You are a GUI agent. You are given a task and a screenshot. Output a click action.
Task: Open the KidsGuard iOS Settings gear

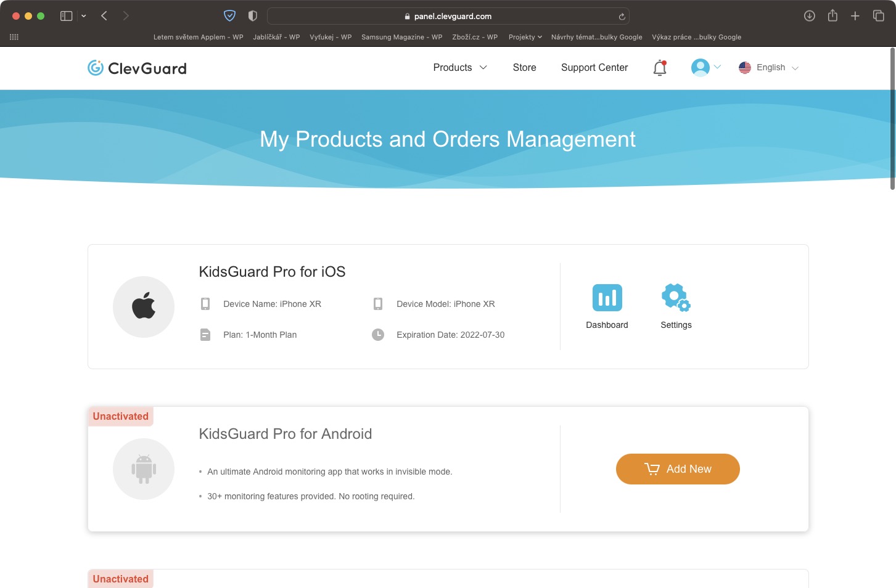click(676, 298)
